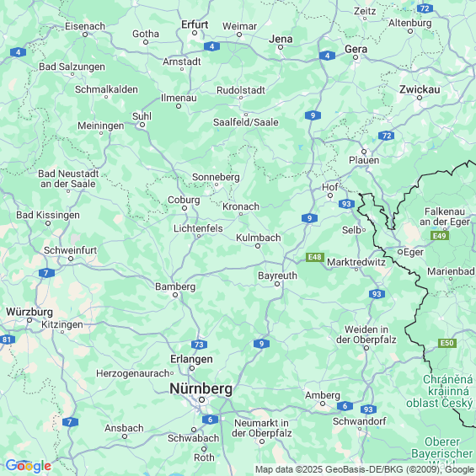Open the map data copyright notice

(365, 469)
